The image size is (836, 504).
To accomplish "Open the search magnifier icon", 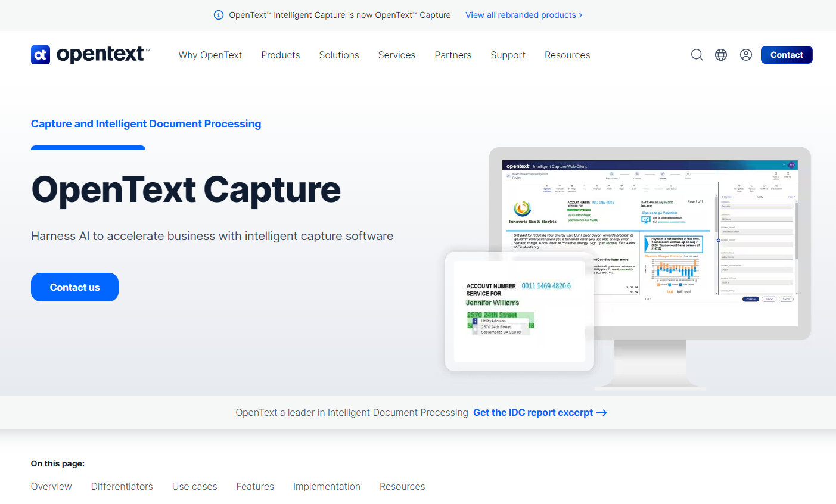I will click(697, 55).
